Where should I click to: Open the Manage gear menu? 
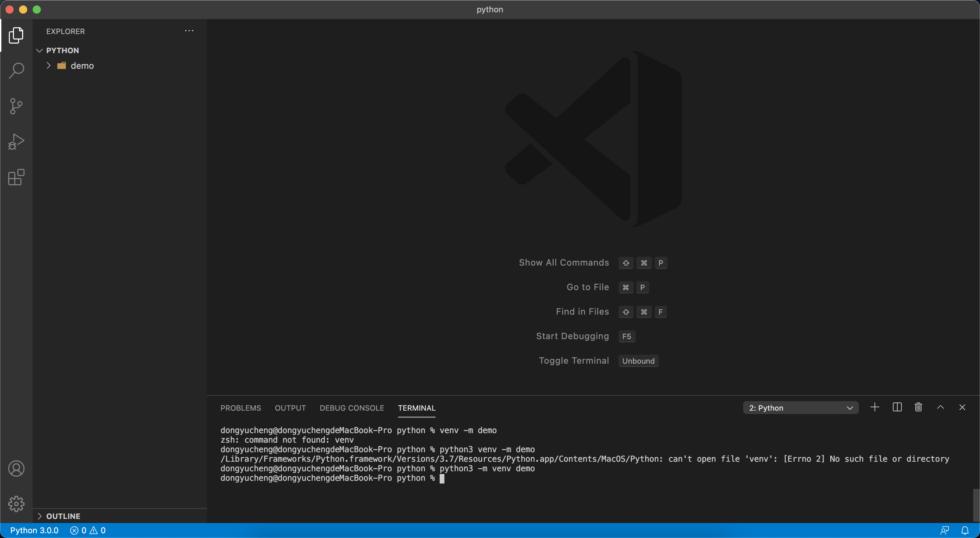coord(16,504)
